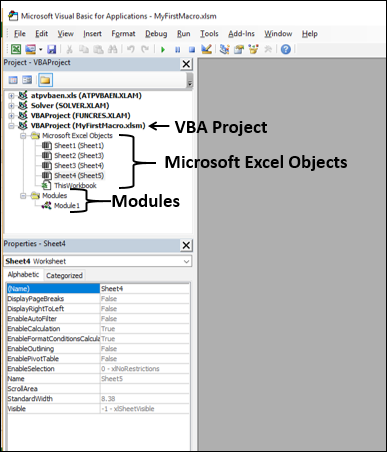Click View Code in Project pane
The width and height of the screenshot is (387, 452).
pos(13,80)
